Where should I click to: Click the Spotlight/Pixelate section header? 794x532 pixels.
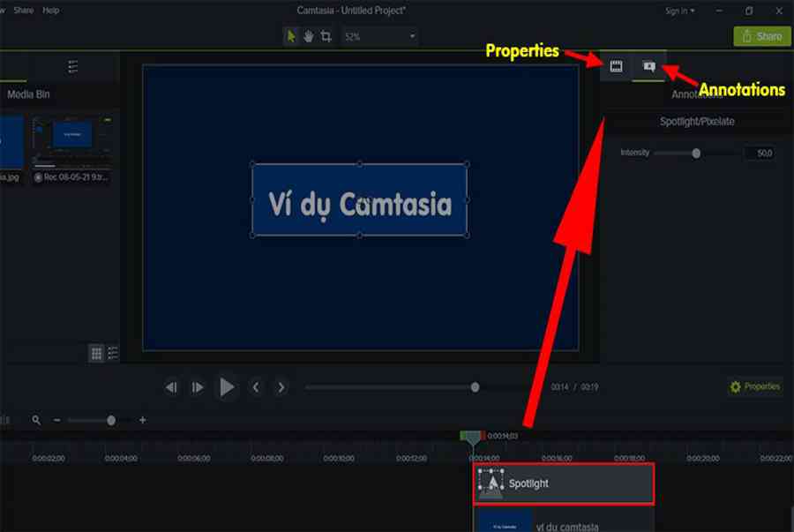tap(697, 122)
